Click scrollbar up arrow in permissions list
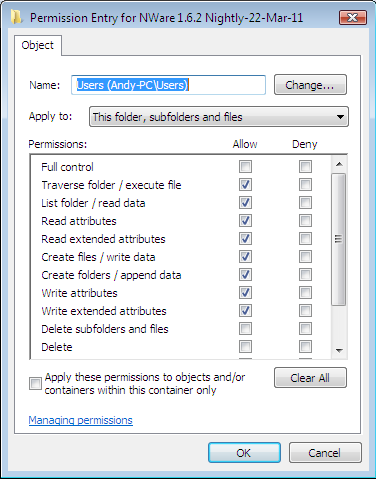The height and width of the screenshot is (479, 376). tap(339, 164)
